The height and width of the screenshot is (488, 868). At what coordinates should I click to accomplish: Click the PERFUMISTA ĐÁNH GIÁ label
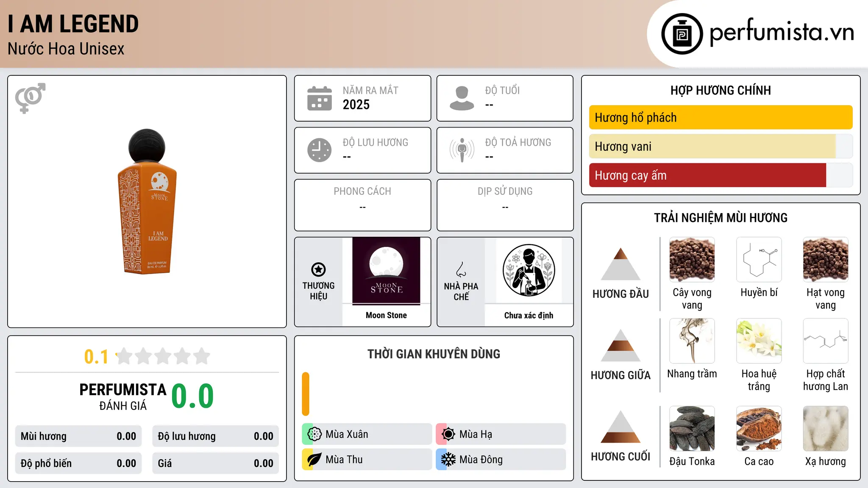[x=123, y=396]
